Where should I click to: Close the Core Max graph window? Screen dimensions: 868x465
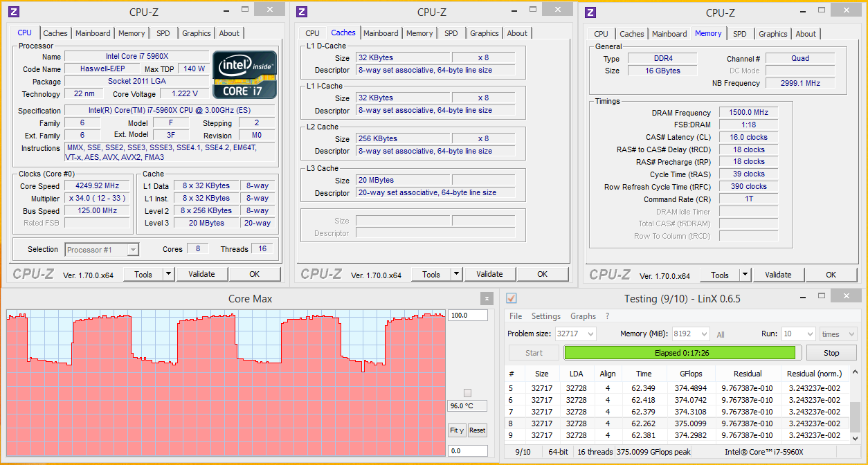487,299
